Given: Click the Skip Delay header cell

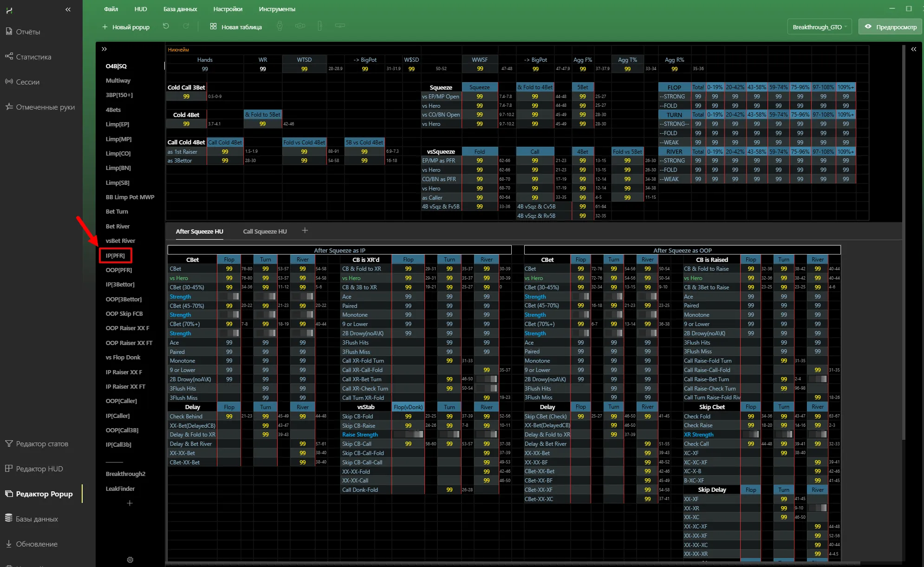Looking at the screenshot, I should point(712,489).
